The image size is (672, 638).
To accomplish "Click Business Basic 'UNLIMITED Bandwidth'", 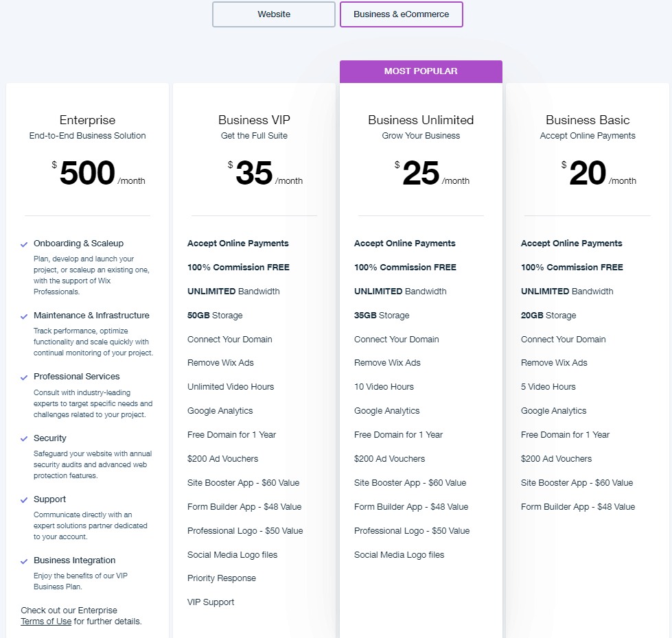I will (x=567, y=291).
